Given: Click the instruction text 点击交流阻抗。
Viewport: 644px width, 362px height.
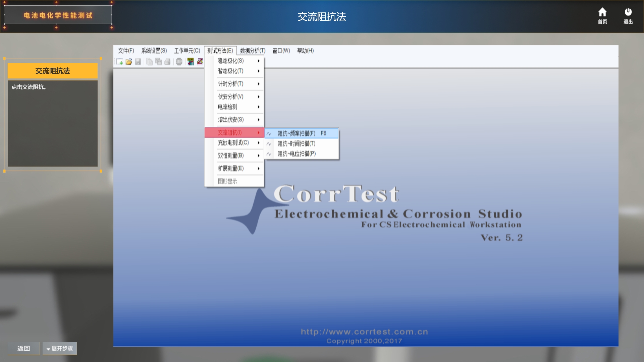Looking at the screenshot, I should (29, 87).
